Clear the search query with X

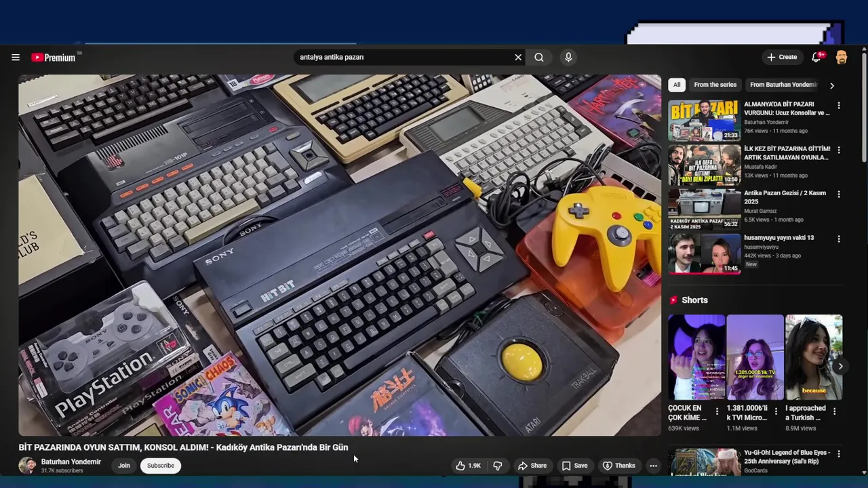(518, 58)
